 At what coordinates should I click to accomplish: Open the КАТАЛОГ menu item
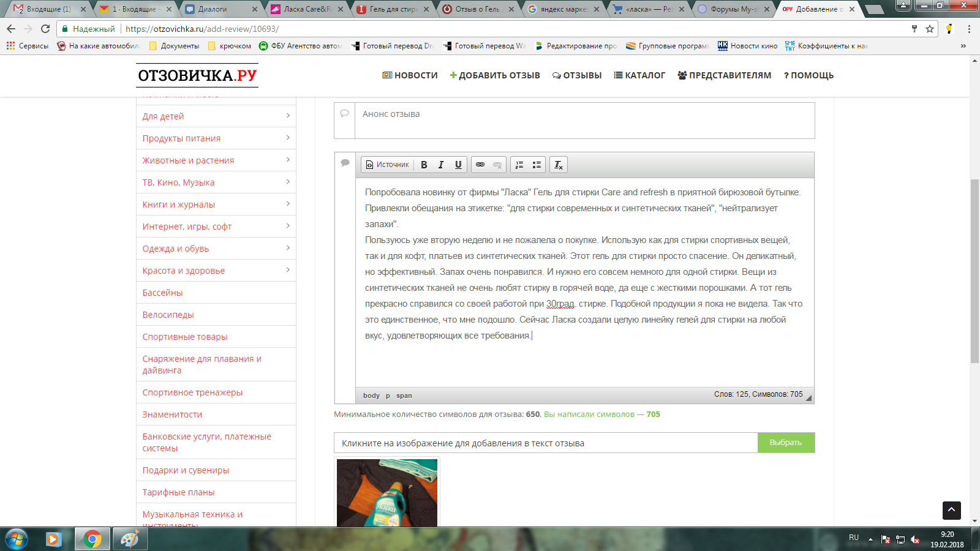[x=639, y=75]
